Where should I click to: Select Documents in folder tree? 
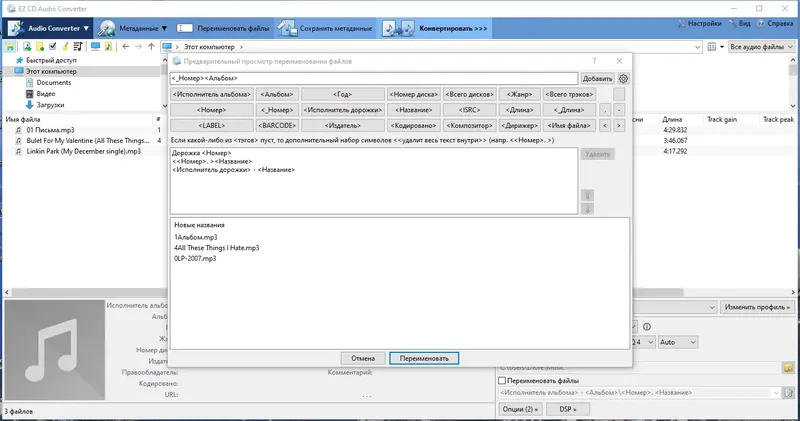54,83
